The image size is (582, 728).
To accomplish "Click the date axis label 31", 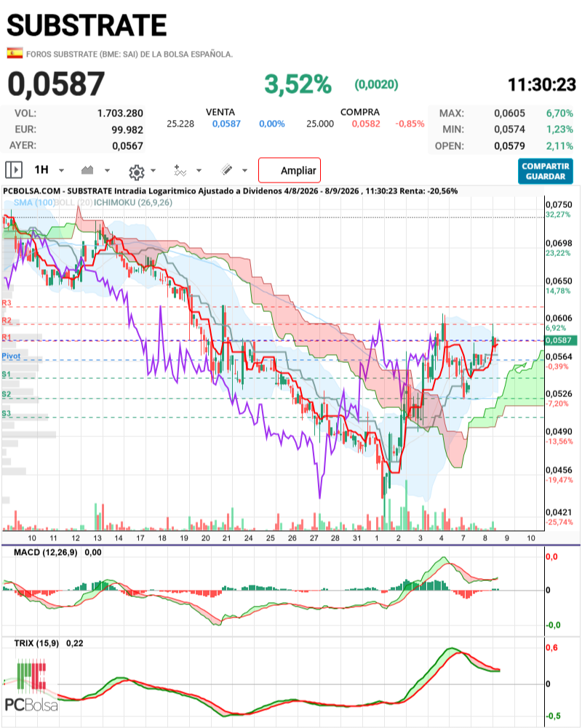I will point(356,538).
